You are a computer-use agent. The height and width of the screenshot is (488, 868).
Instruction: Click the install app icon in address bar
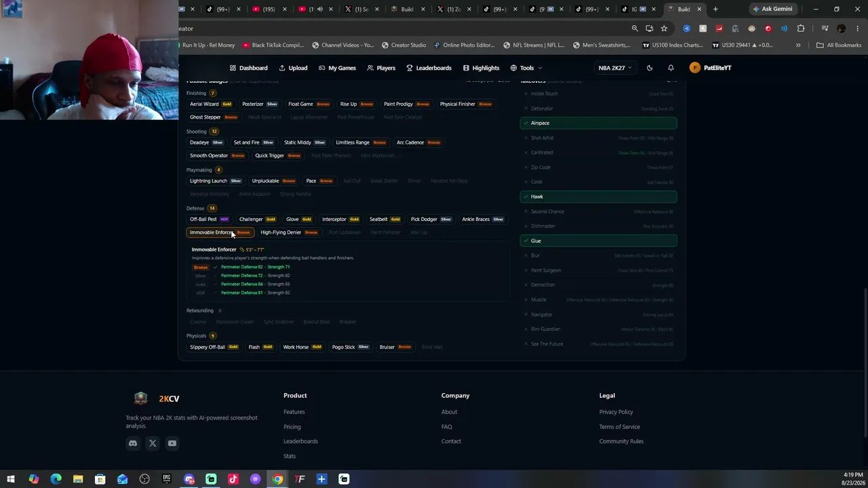(x=650, y=28)
